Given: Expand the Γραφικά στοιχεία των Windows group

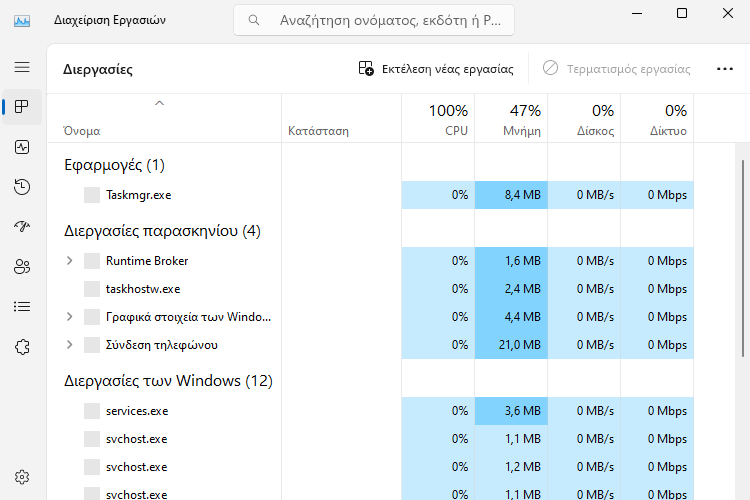Looking at the screenshot, I should click(69, 317).
